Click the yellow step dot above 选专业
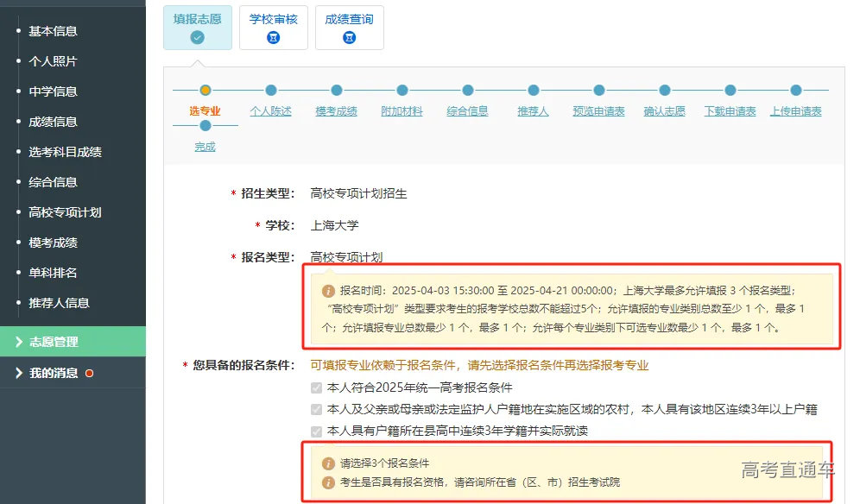Viewport: 860px width, 504px height. pos(205,89)
